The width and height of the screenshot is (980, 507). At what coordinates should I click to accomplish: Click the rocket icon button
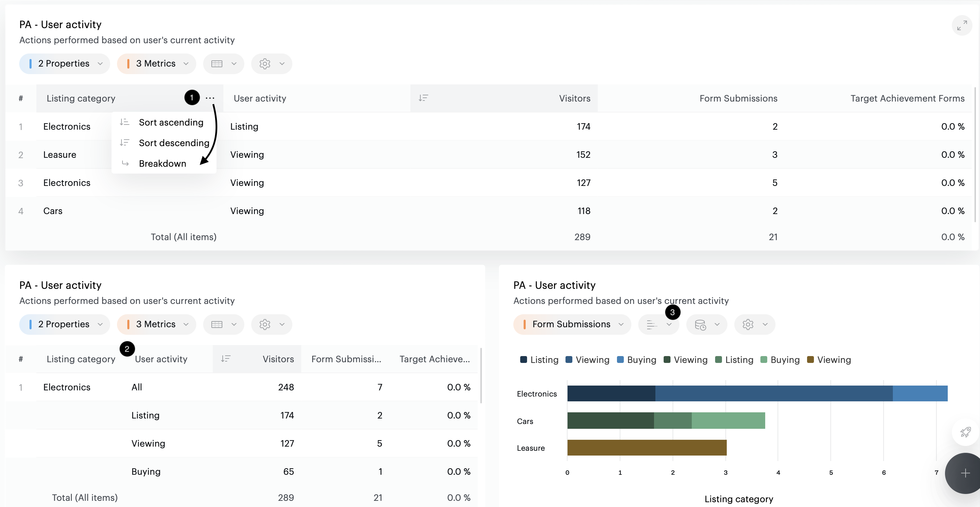[x=965, y=432]
